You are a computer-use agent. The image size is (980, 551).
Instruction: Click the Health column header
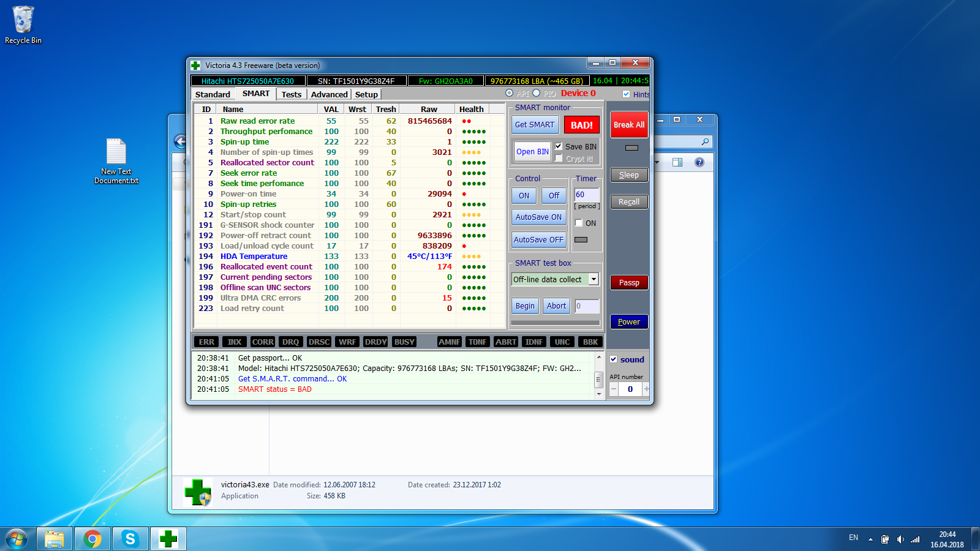pyautogui.click(x=472, y=110)
